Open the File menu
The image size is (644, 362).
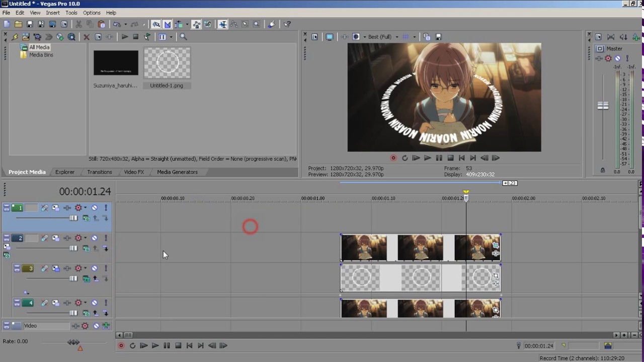tap(6, 13)
